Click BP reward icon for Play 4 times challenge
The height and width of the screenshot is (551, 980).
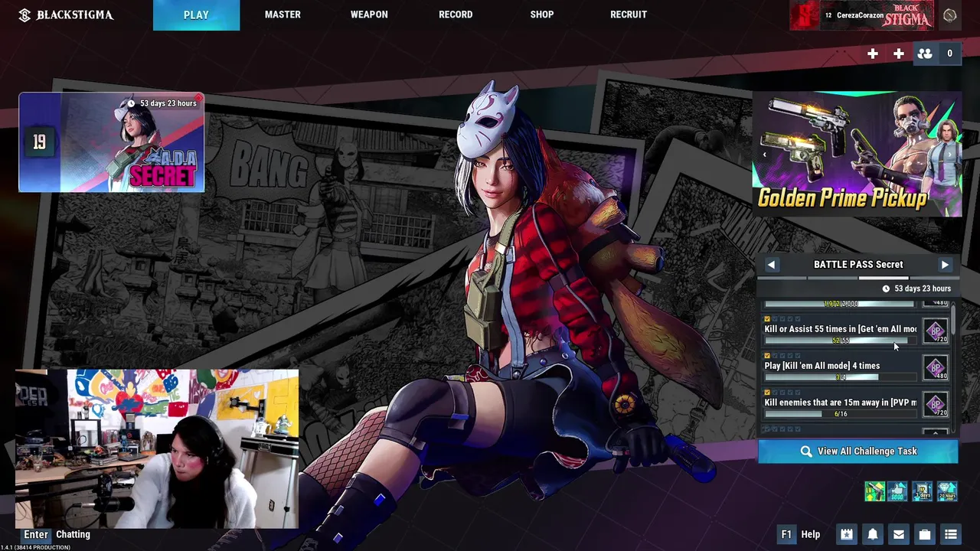point(935,368)
